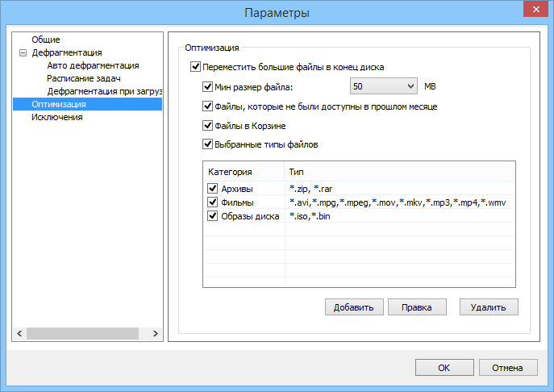Click the Категория column header
The image size is (554, 392).
[x=244, y=172]
